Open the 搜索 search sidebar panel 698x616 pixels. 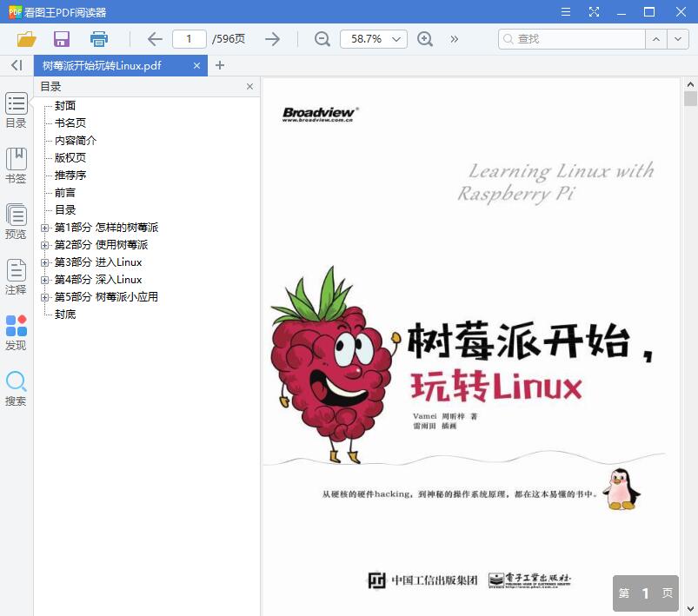pos(16,388)
